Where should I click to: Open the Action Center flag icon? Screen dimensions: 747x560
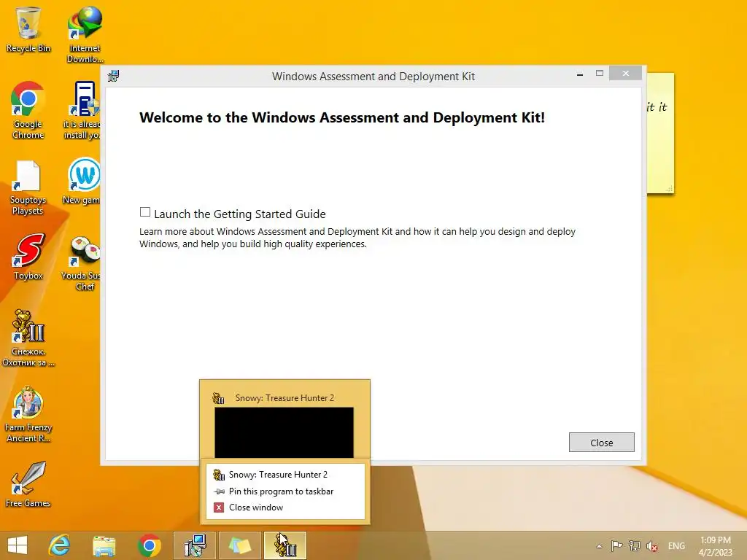coord(616,545)
